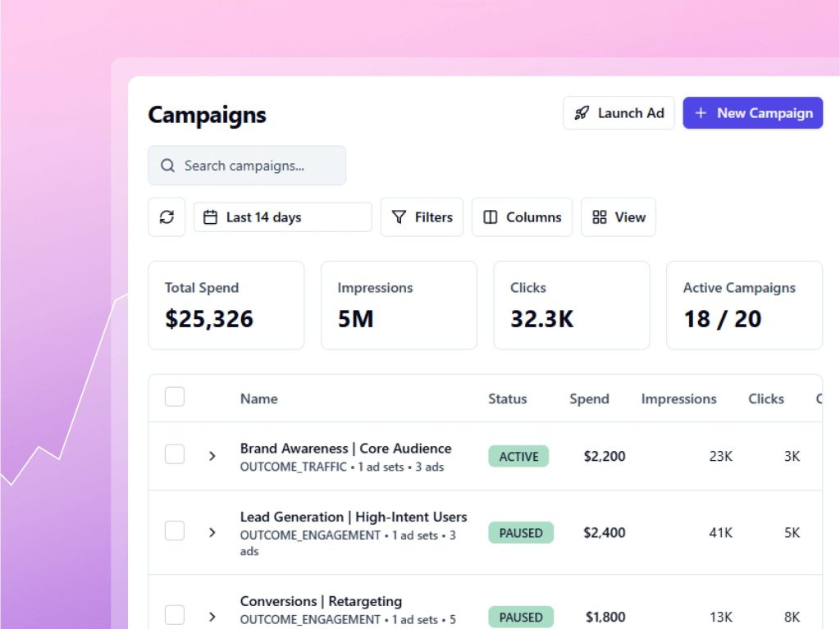The width and height of the screenshot is (840, 629).
Task: Sort by the Spend column header
Action: coord(589,399)
